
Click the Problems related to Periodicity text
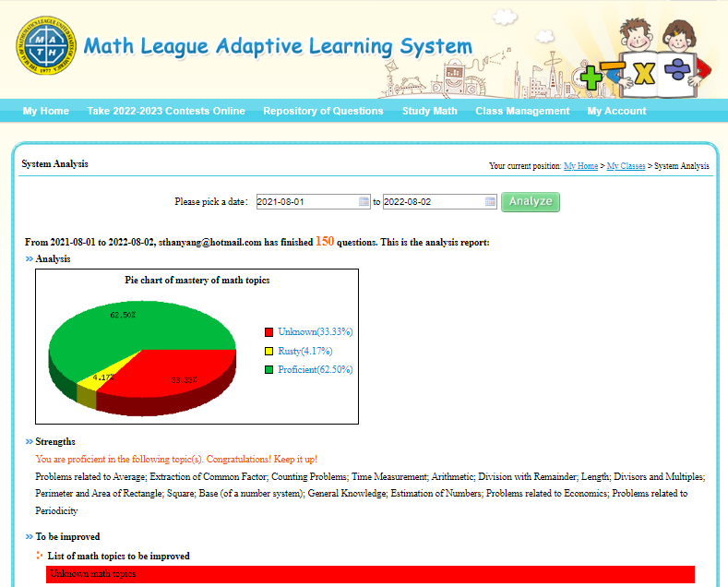[361, 502]
